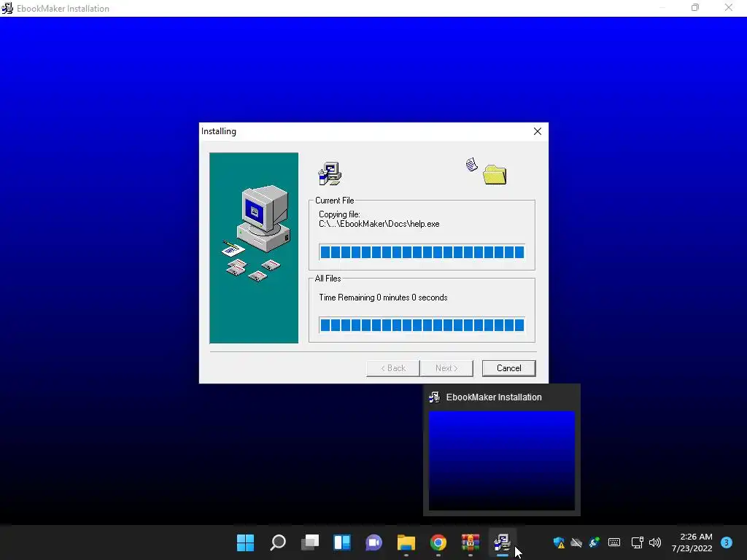Open network settings tray icon

point(637,542)
